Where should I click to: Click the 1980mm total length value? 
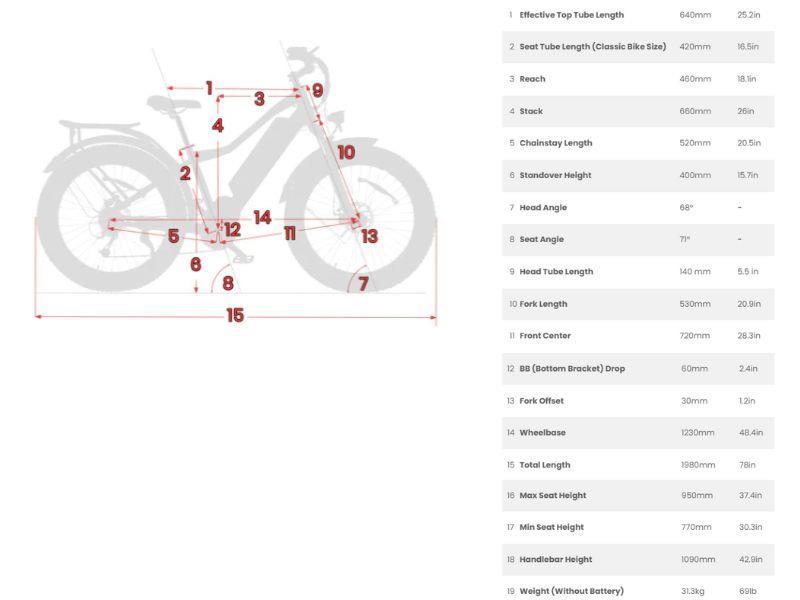(x=697, y=465)
